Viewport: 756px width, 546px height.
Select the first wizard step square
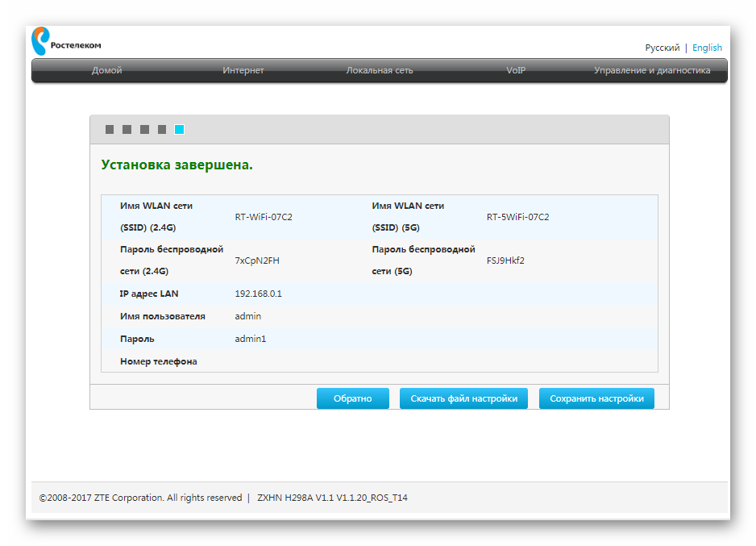pyautogui.click(x=110, y=129)
